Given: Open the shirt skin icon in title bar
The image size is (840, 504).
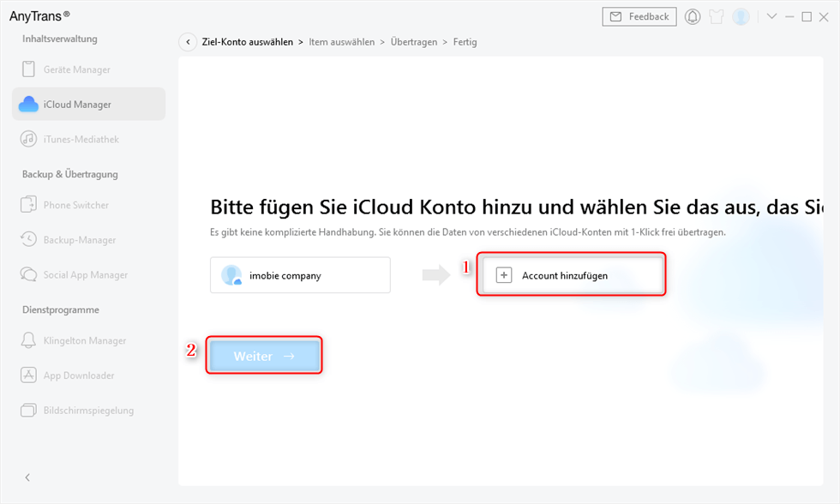Looking at the screenshot, I should click(717, 16).
